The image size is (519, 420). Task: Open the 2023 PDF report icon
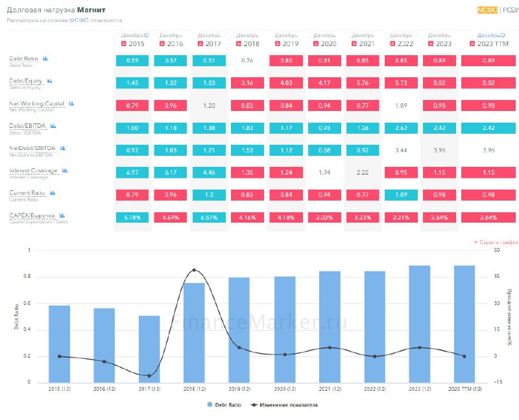coord(431,43)
